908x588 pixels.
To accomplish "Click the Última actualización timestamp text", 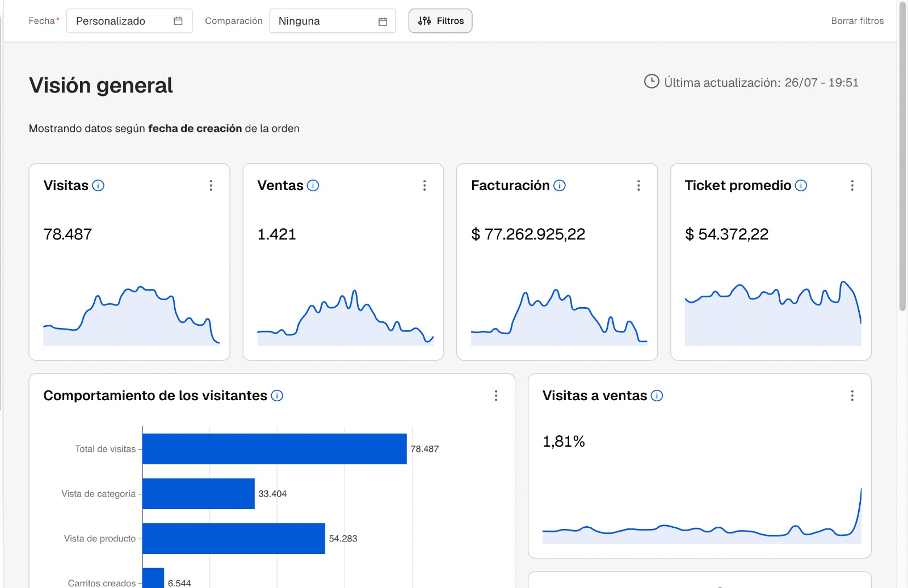I will tap(761, 83).
